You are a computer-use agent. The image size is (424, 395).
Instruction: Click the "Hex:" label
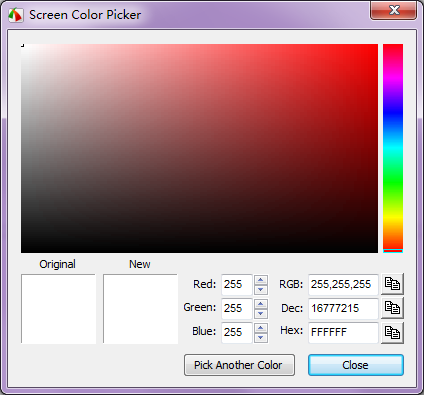click(292, 330)
